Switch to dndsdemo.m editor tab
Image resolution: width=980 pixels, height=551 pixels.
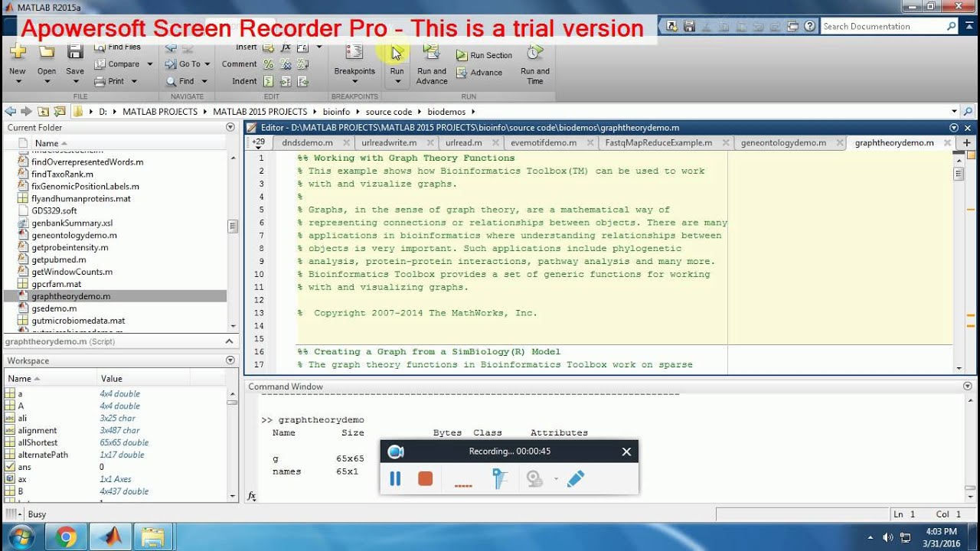coord(307,142)
